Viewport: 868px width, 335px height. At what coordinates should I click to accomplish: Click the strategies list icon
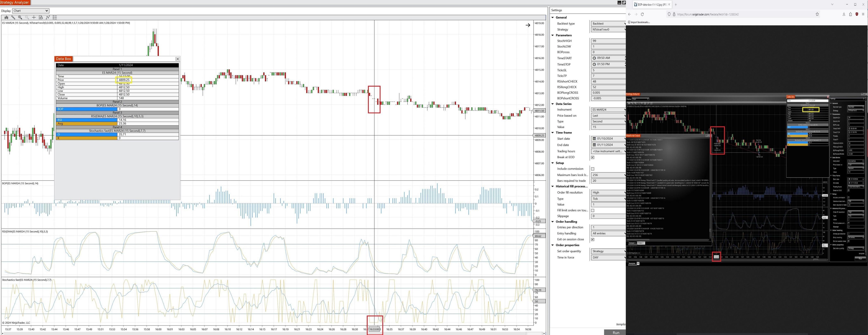pos(55,17)
